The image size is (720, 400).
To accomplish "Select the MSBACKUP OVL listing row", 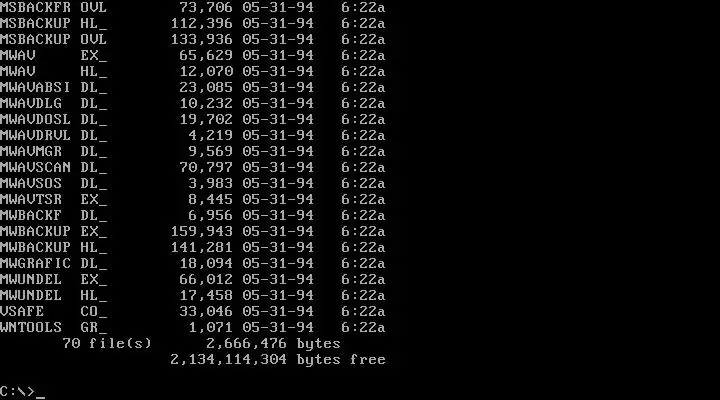I will [x=192, y=39].
